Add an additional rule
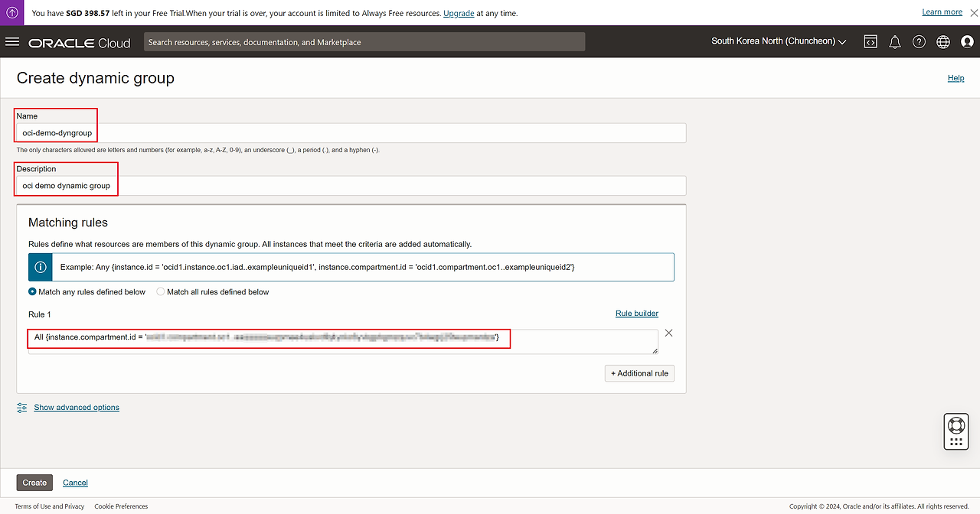Screen dimensions: 980x514 639,373
